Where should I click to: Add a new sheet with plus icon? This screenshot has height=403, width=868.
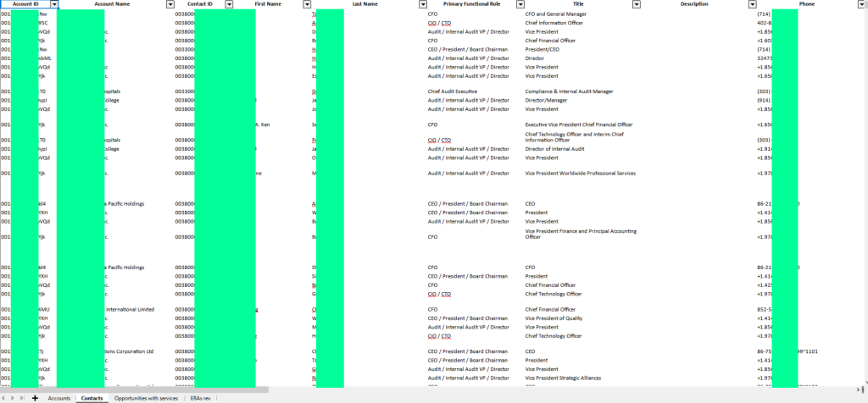35,398
